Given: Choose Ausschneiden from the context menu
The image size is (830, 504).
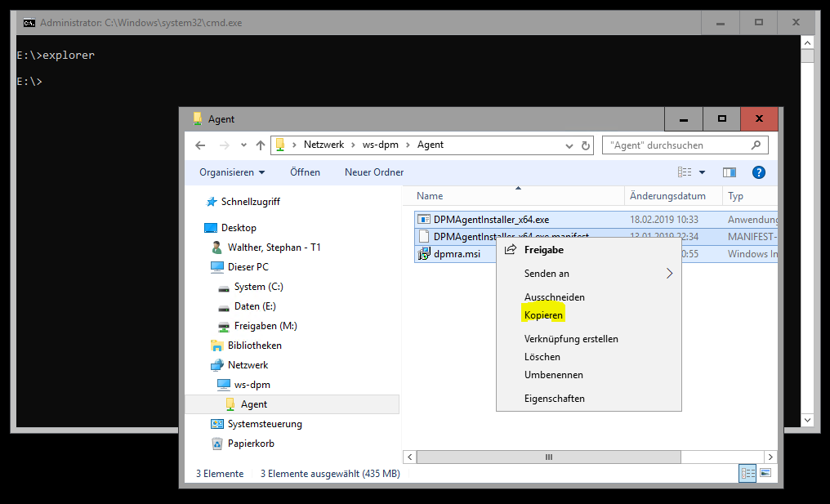Looking at the screenshot, I should click(x=589, y=297).
